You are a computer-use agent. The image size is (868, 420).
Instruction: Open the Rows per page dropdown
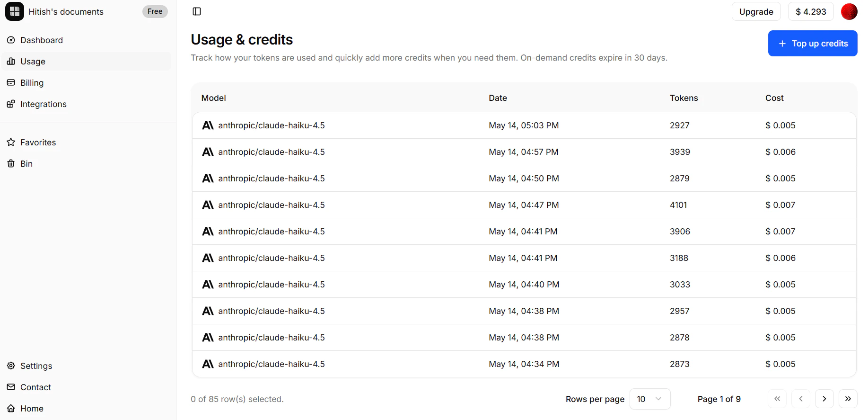coord(650,399)
